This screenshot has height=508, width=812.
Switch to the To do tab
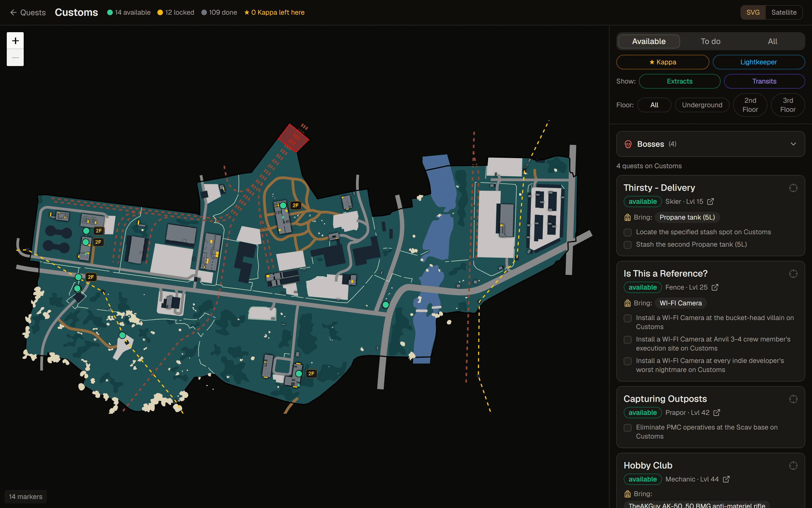710,41
